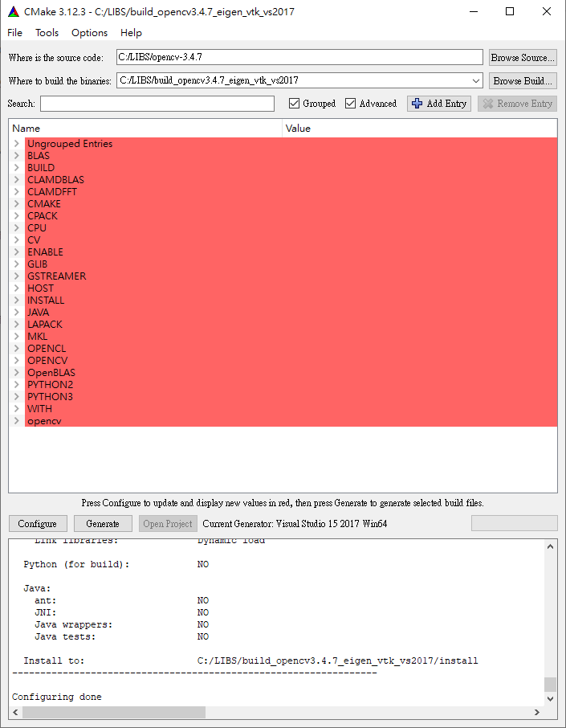
Task: Select the PYTHON2 row text
Action: [50, 385]
